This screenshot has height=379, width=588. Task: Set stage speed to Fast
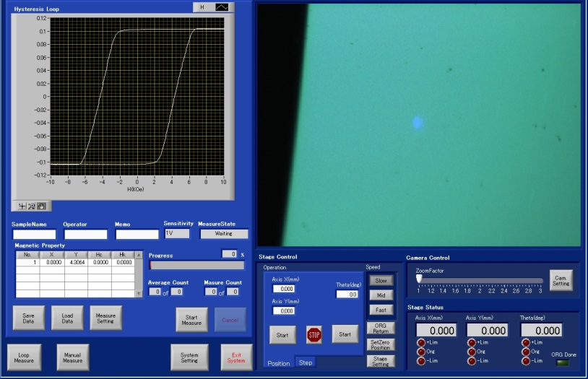(381, 310)
